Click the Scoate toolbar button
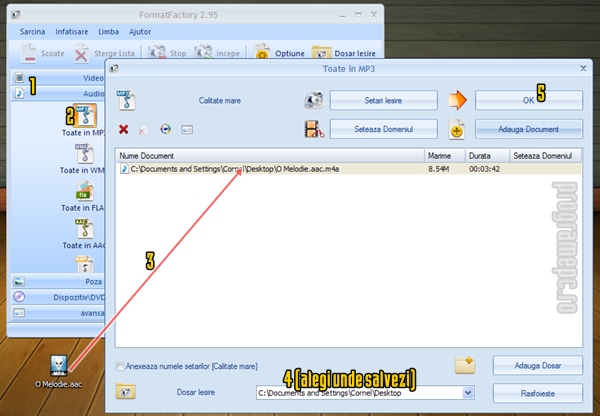600x416 pixels. (42, 53)
